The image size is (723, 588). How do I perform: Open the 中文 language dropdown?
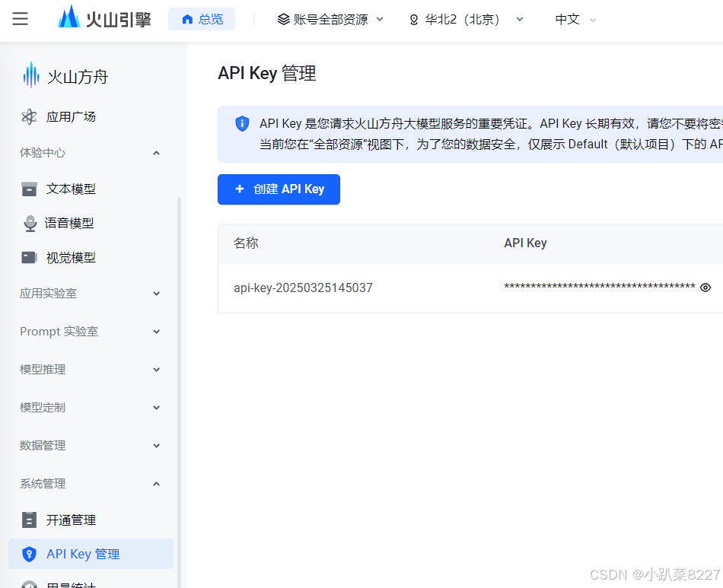tap(575, 19)
